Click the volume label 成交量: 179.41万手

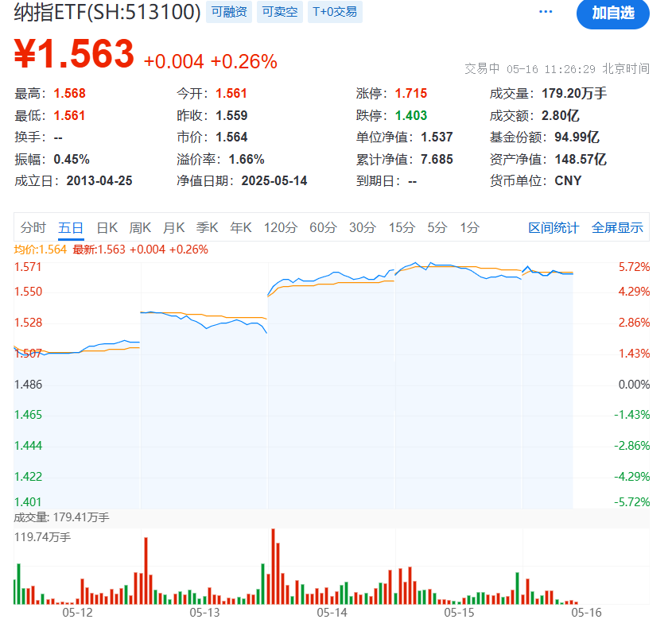coord(61,517)
